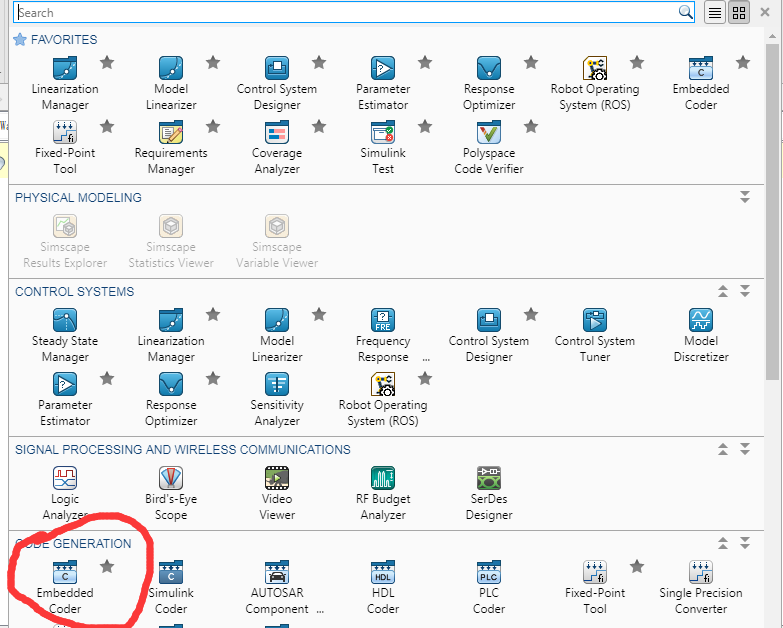Toggle star for Embedded Coder in Code Generation

pyautogui.click(x=107, y=567)
